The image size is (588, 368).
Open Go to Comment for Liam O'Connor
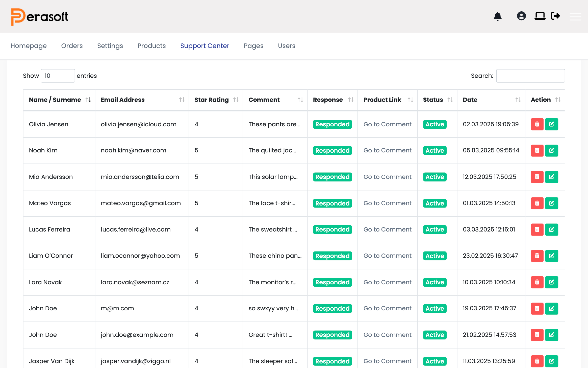click(x=387, y=256)
